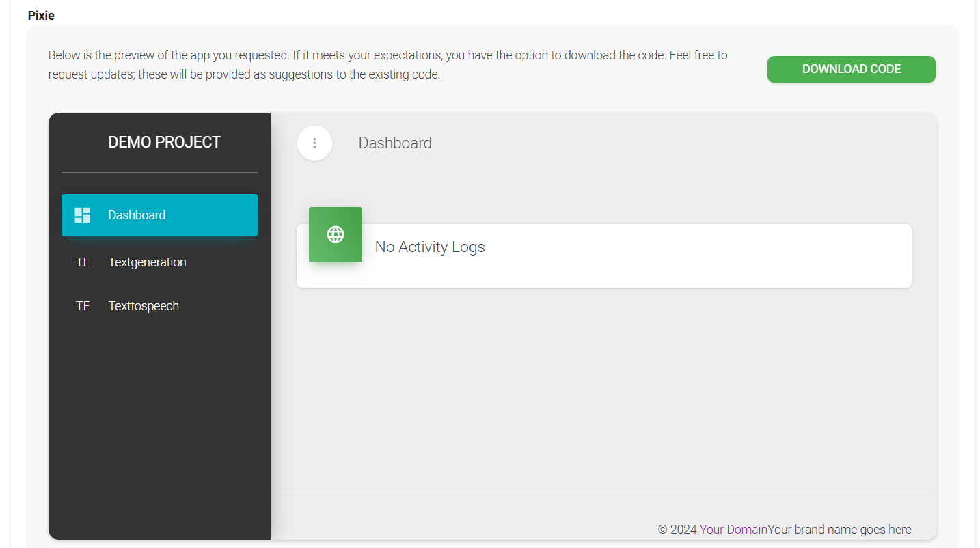Click the Pixie heading label
The width and height of the screenshot is (980, 548).
[41, 15]
